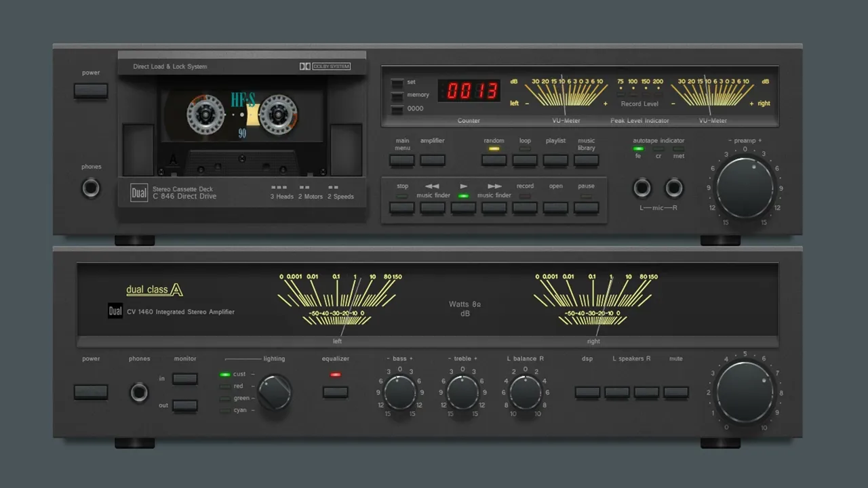Viewport: 868px width, 488px height.
Task: Click the play button
Action: click(x=464, y=208)
